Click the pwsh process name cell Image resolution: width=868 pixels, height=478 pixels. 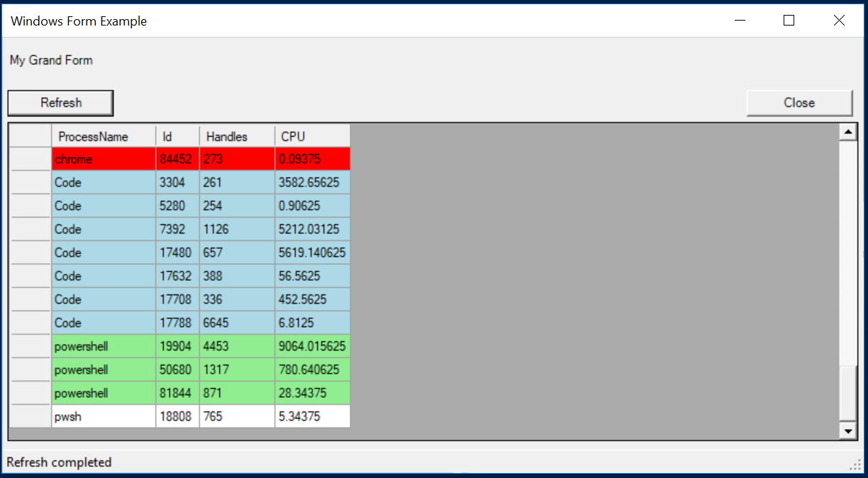104,417
